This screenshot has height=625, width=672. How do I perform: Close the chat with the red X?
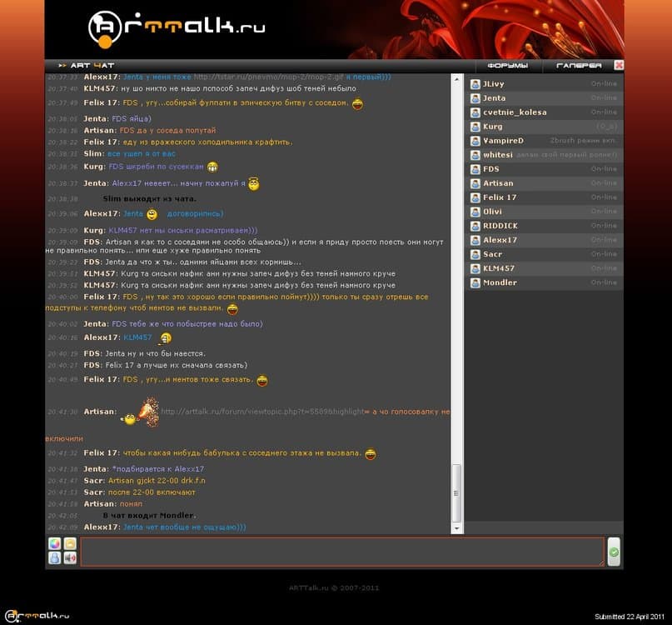pos(619,65)
